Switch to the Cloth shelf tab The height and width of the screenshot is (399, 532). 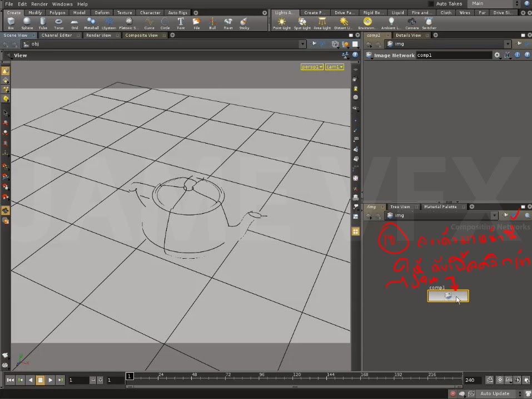coord(446,13)
